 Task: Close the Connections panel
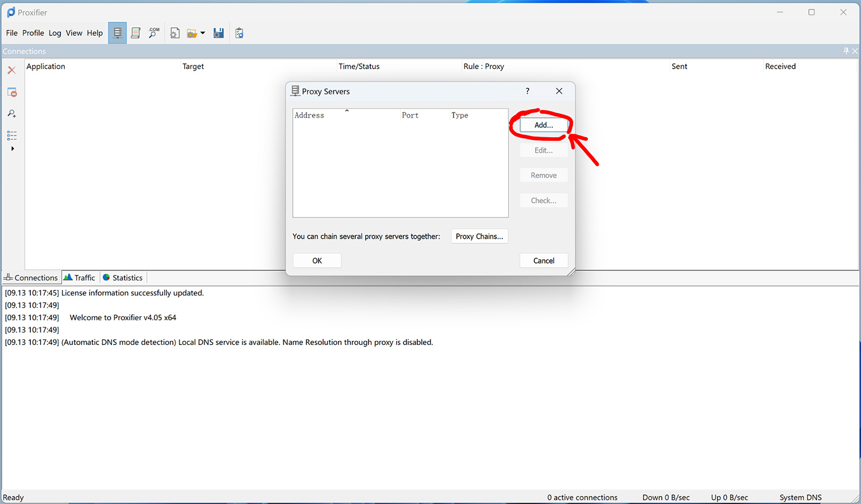click(x=855, y=51)
